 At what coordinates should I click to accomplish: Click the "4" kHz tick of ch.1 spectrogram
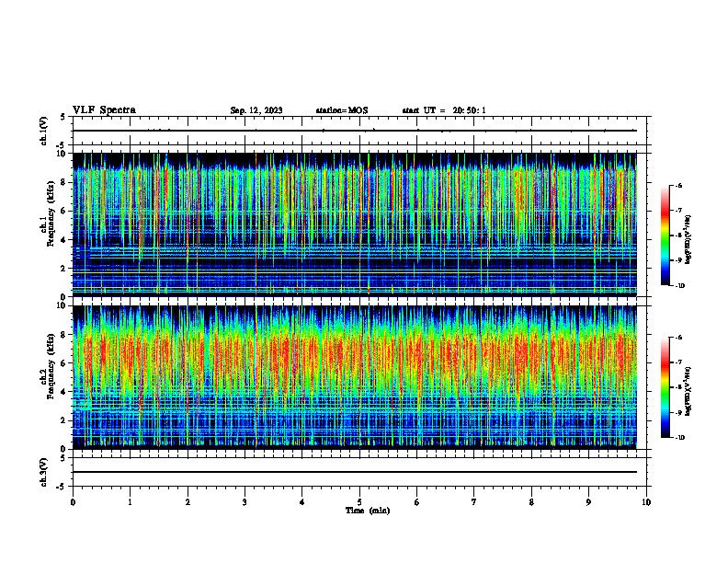(64, 240)
